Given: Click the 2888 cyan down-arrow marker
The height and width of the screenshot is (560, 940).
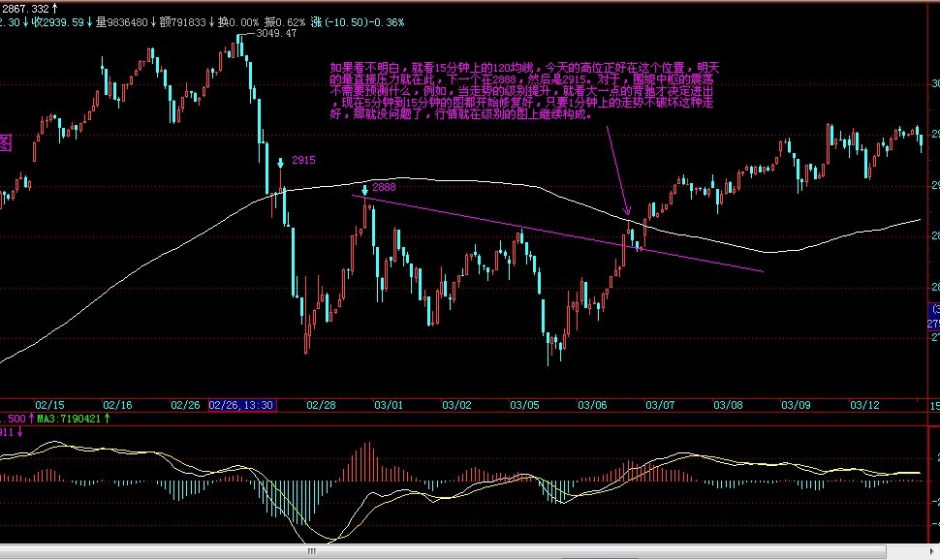Looking at the screenshot, I should click(365, 190).
